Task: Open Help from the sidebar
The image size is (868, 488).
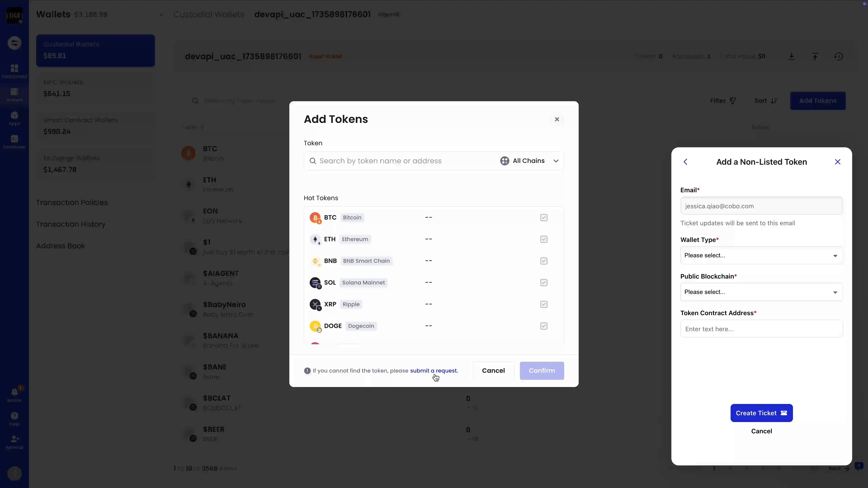Action: point(14,419)
